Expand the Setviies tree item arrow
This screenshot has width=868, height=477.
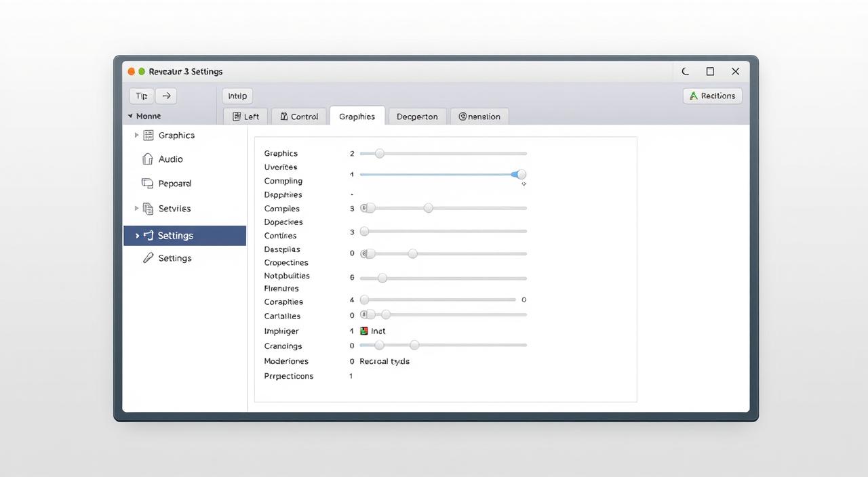pyautogui.click(x=136, y=209)
